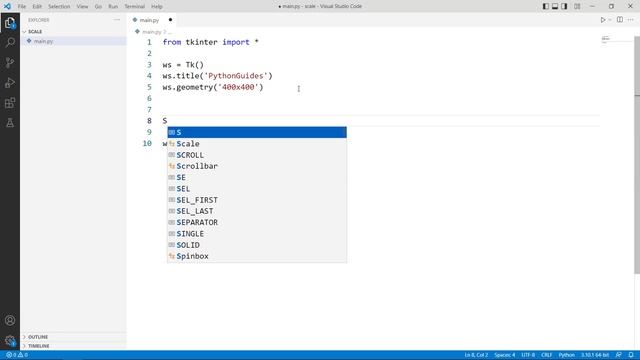Open the Edit menu
Screen dimensions: 640x360
(37, 7)
